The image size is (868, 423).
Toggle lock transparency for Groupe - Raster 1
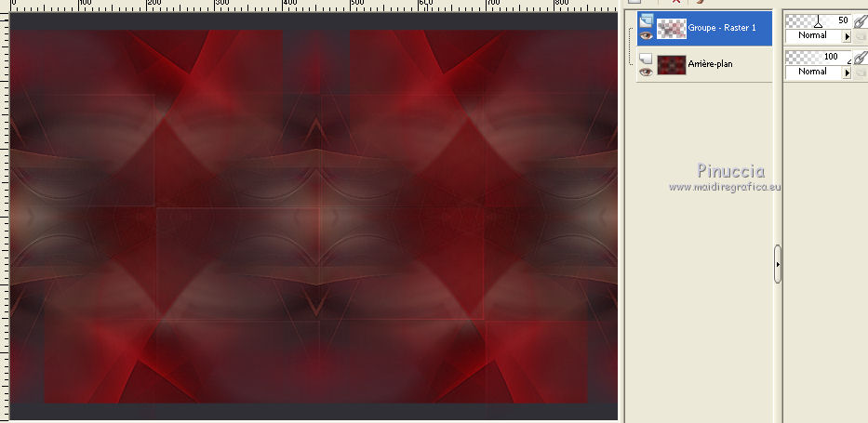pyautogui.click(x=861, y=36)
